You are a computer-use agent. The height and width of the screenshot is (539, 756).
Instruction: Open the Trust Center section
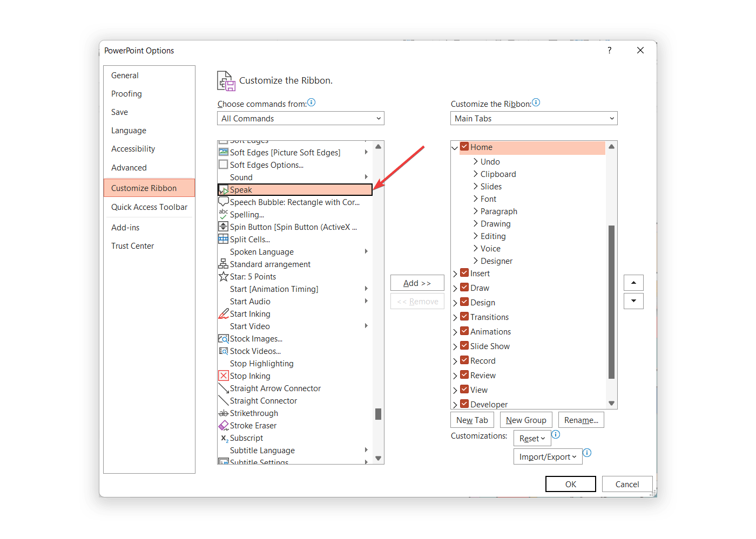tap(132, 246)
